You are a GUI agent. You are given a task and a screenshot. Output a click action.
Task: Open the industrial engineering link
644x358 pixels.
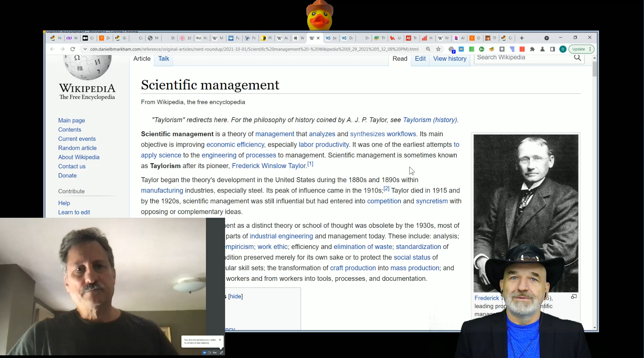281,236
